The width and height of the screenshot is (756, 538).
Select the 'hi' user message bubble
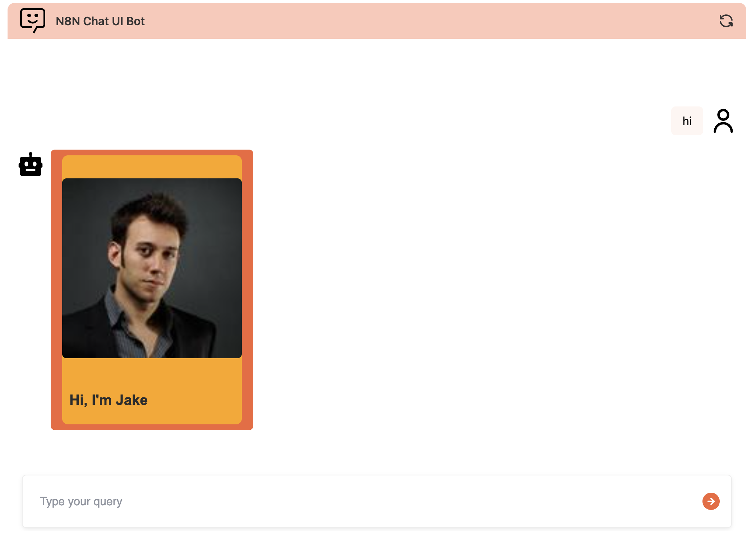pyautogui.click(x=687, y=121)
